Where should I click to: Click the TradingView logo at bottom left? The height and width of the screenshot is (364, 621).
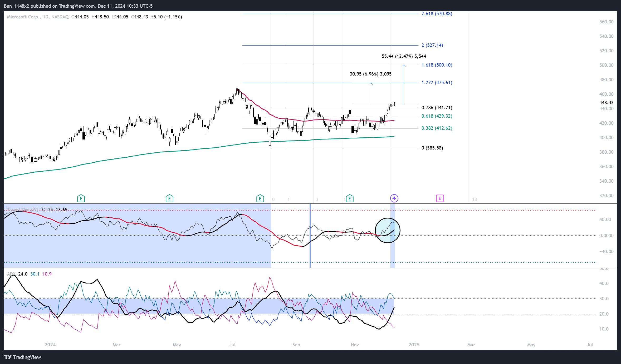tap(23, 357)
